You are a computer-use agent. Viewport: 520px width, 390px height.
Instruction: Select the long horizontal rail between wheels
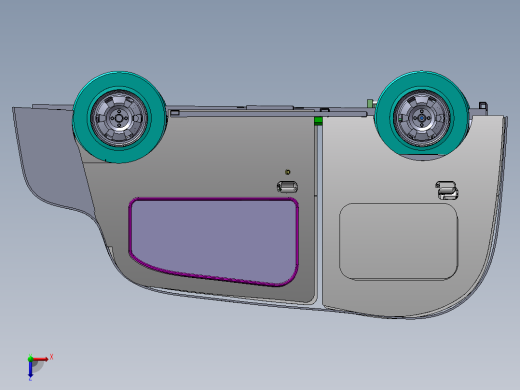tap(268, 114)
